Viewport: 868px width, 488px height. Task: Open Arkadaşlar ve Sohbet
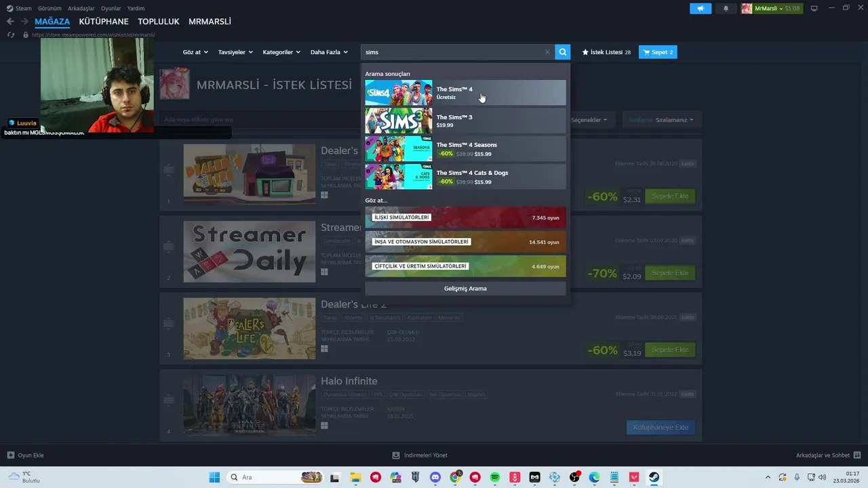point(828,455)
